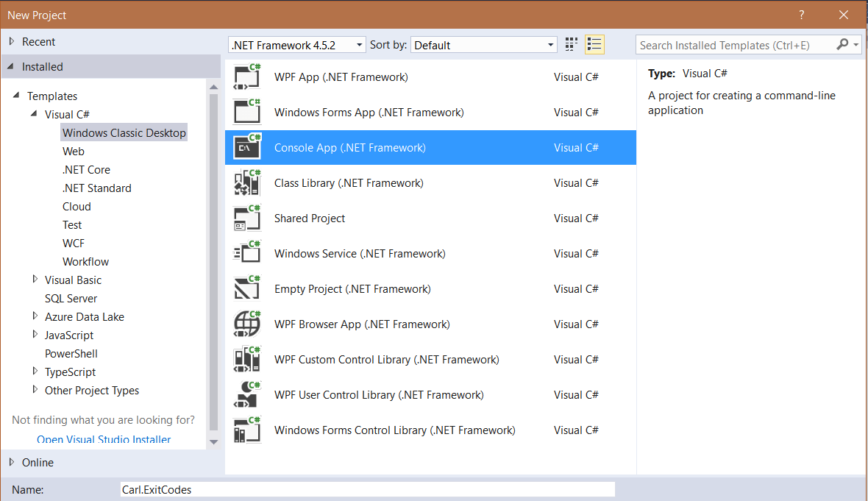The image size is (868, 501).
Task: Click the search magnifier icon
Action: click(842, 44)
